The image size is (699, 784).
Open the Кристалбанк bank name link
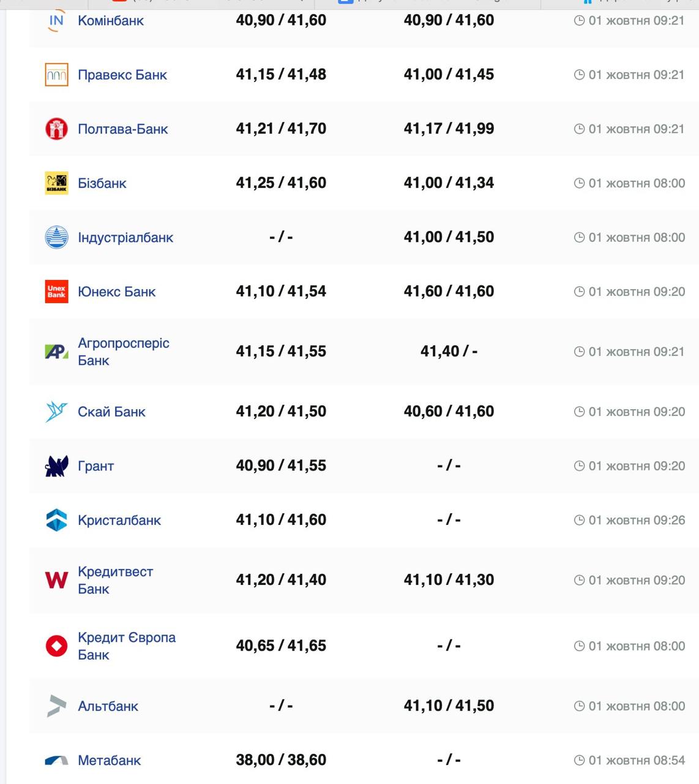click(119, 520)
